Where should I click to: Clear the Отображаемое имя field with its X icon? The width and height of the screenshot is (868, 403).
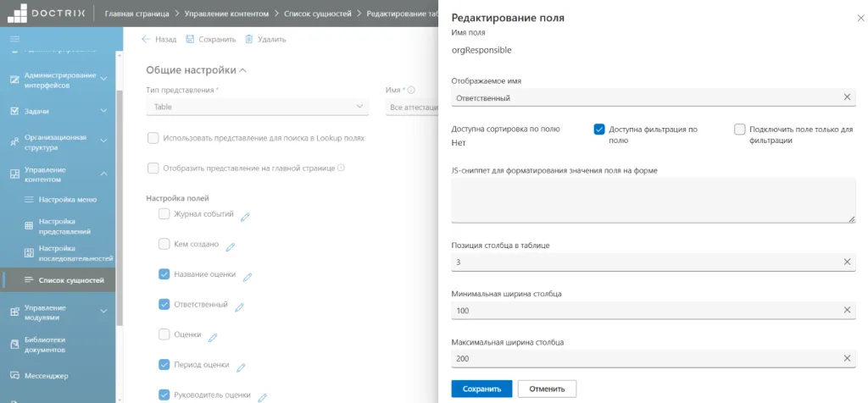coord(847,97)
